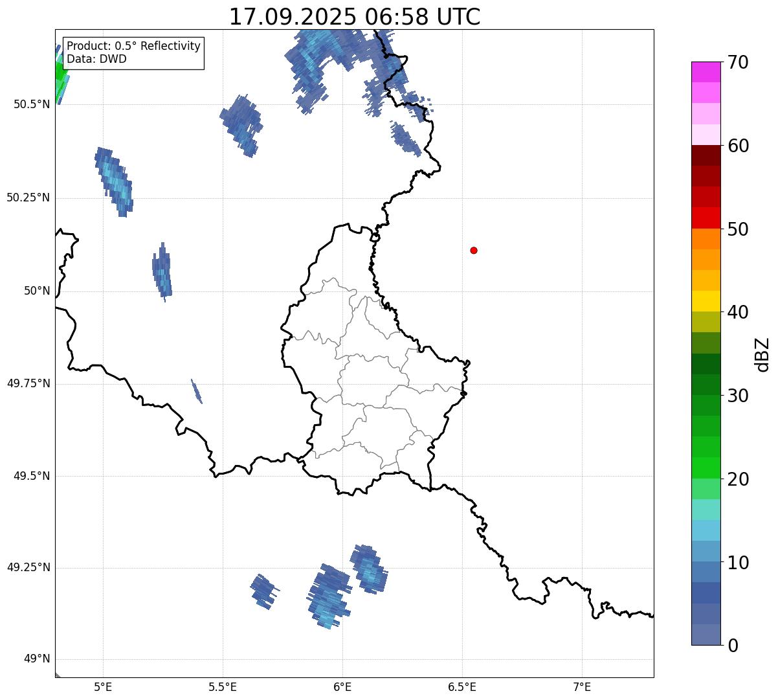
Task: Click the dark maroon colorbar segment below 60
Action: (706, 155)
